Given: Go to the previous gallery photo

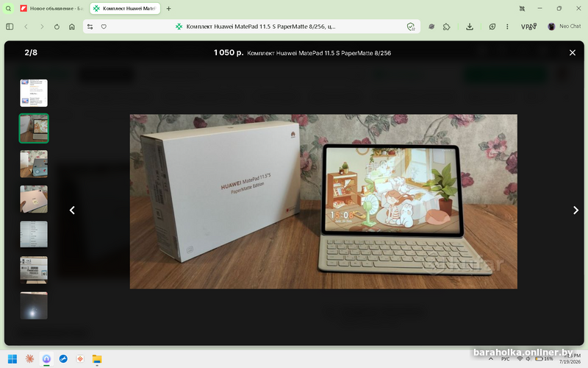Looking at the screenshot, I should coord(72,210).
